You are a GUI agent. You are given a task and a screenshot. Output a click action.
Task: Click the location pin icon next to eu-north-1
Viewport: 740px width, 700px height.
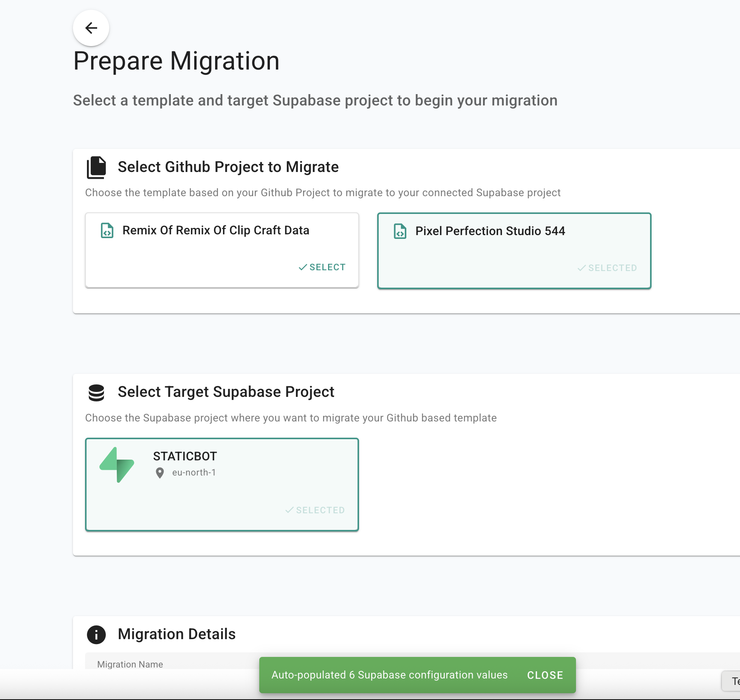tap(160, 473)
